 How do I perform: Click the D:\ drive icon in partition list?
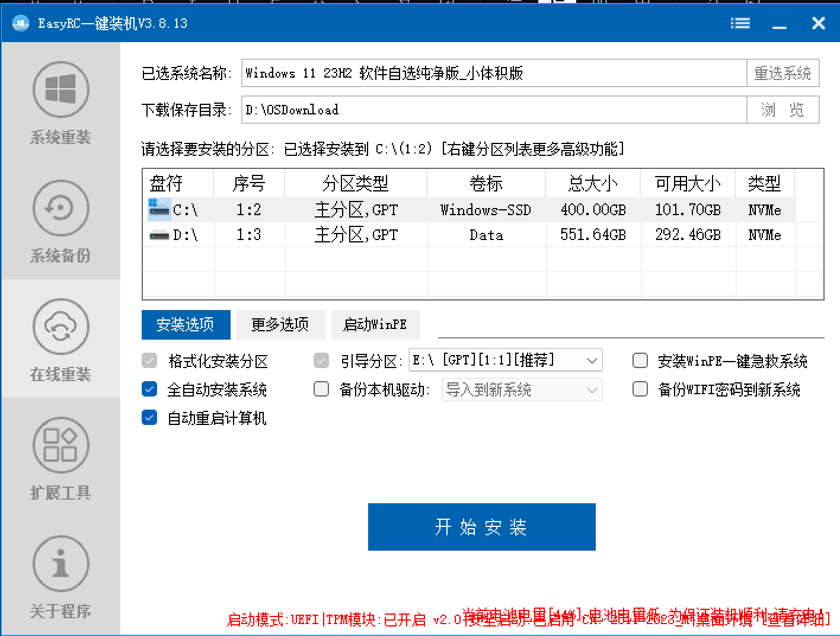tap(159, 235)
